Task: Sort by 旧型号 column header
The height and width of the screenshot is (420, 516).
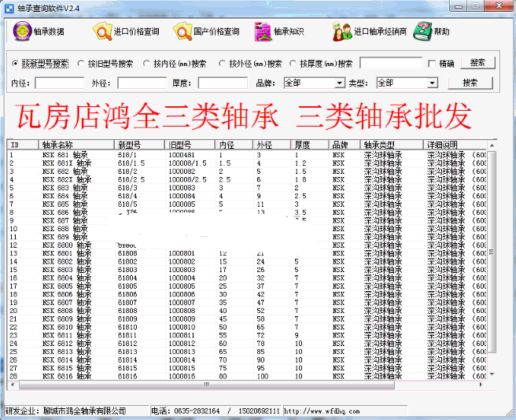Action: (x=190, y=145)
